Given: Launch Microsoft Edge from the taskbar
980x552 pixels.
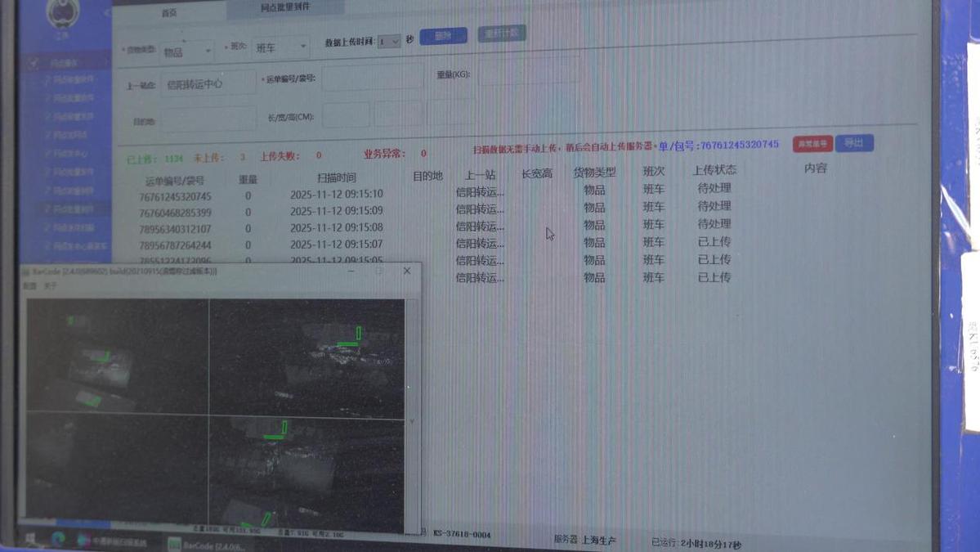Looking at the screenshot, I should (58, 540).
